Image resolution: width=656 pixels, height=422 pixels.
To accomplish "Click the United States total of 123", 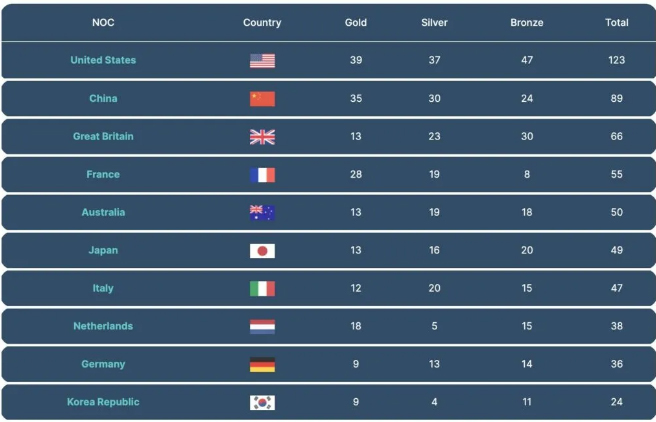I will pos(617,61).
